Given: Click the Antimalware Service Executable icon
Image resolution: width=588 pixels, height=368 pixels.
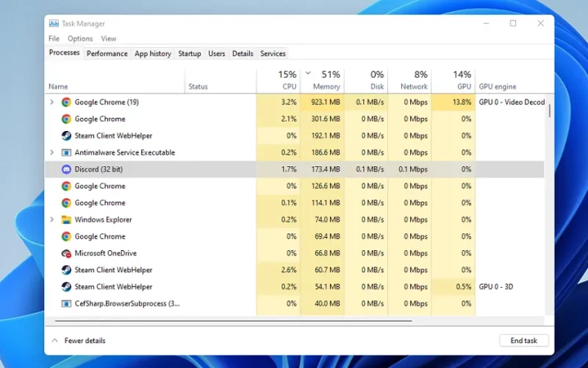Looking at the screenshot, I should tap(66, 152).
